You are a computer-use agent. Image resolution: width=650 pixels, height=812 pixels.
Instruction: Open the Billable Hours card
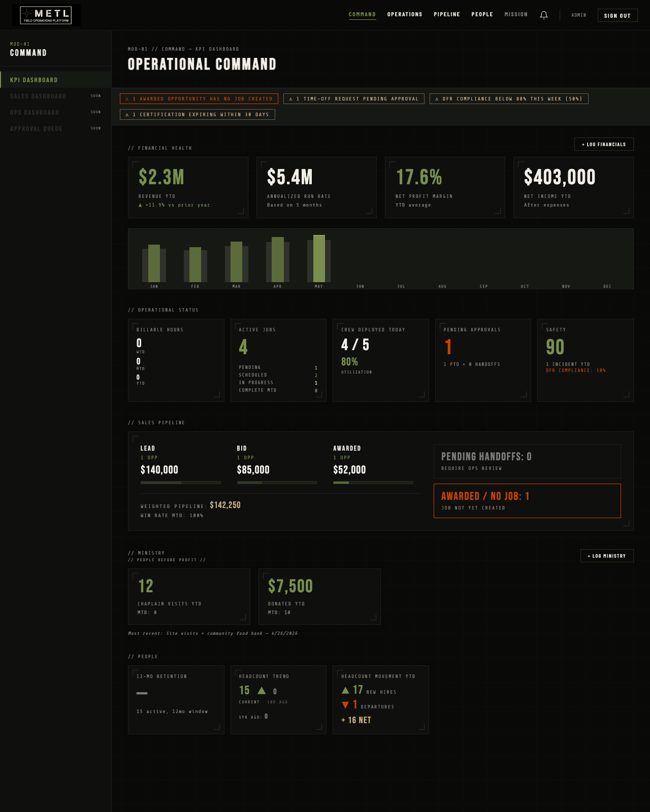coord(176,360)
